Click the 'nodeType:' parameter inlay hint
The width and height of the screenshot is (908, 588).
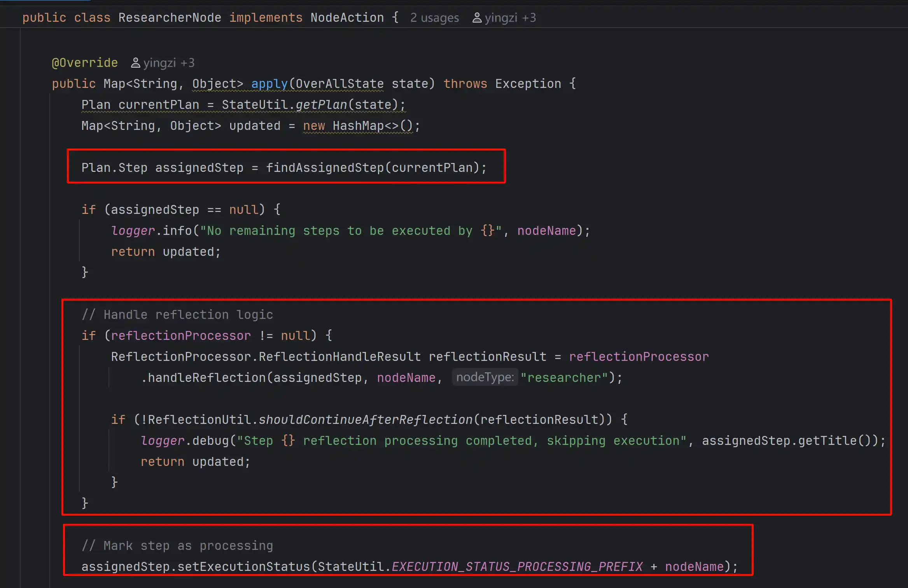[485, 377]
